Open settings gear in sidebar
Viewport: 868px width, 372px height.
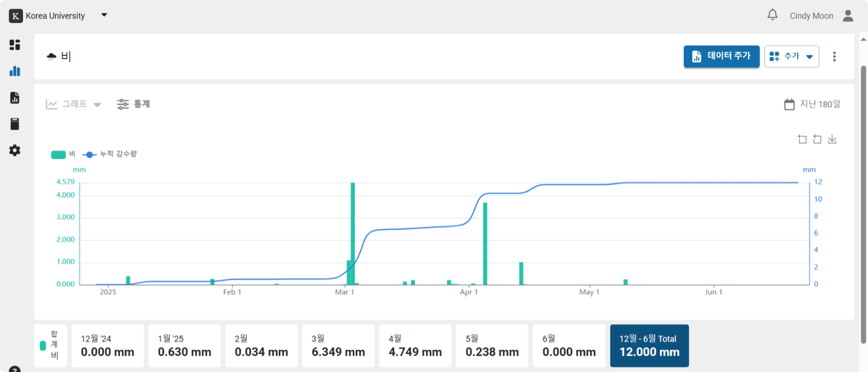point(15,150)
